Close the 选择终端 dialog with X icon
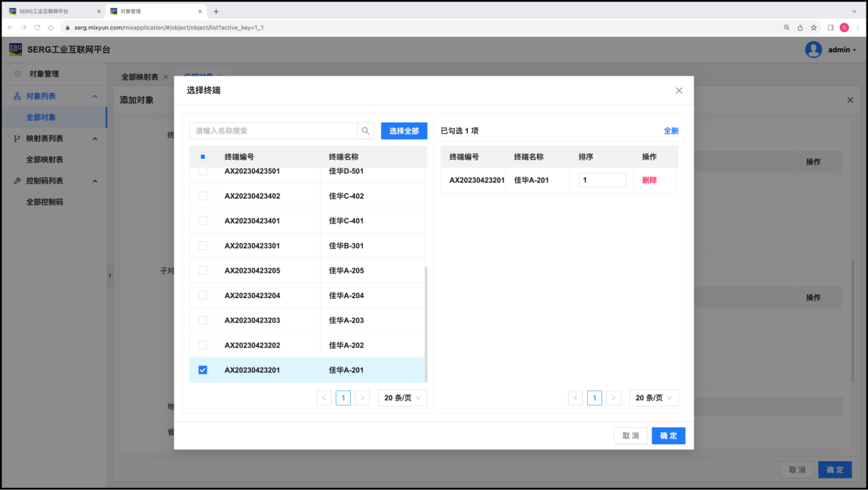868x490 pixels. [x=679, y=90]
